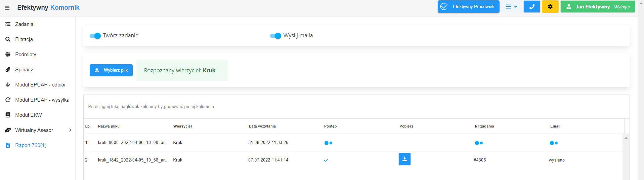Click the Wybierz plik upload button
The height and width of the screenshot is (180, 644).
click(111, 70)
